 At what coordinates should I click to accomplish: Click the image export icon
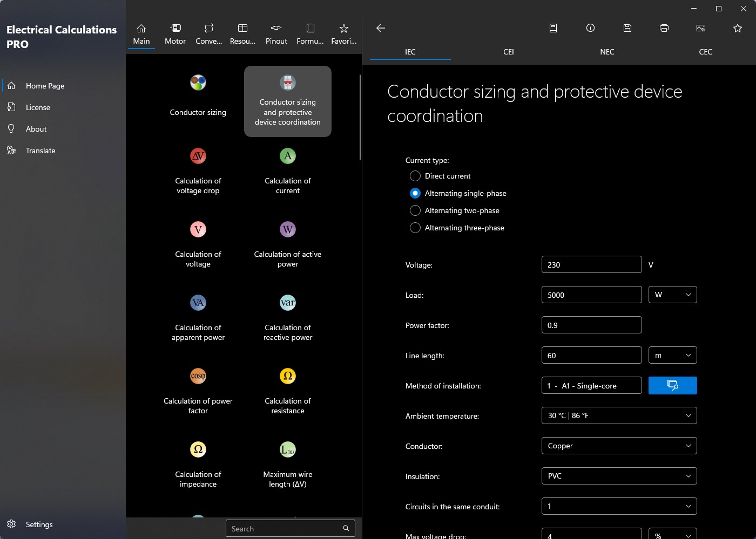click(701, 28)
